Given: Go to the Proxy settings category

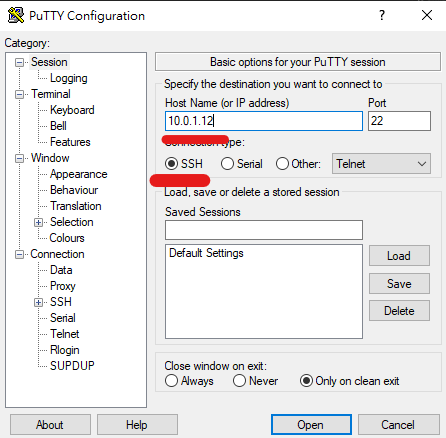Looking at the screenshot, I should coord(63,286).
